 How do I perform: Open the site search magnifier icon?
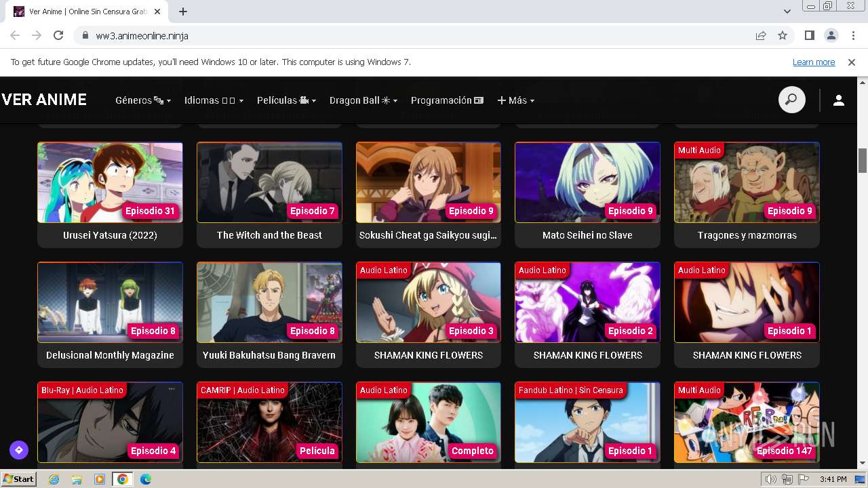pyautogui.click(x=791, y=100)
